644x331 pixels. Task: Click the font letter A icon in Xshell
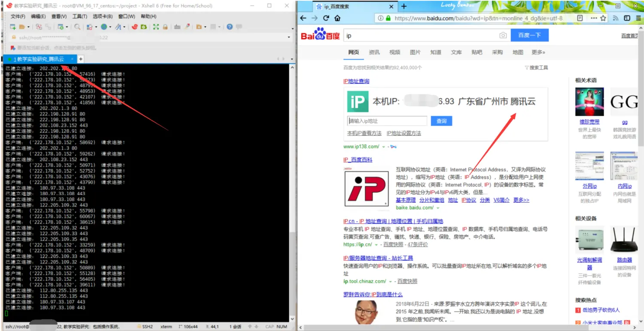pos(118,27)
